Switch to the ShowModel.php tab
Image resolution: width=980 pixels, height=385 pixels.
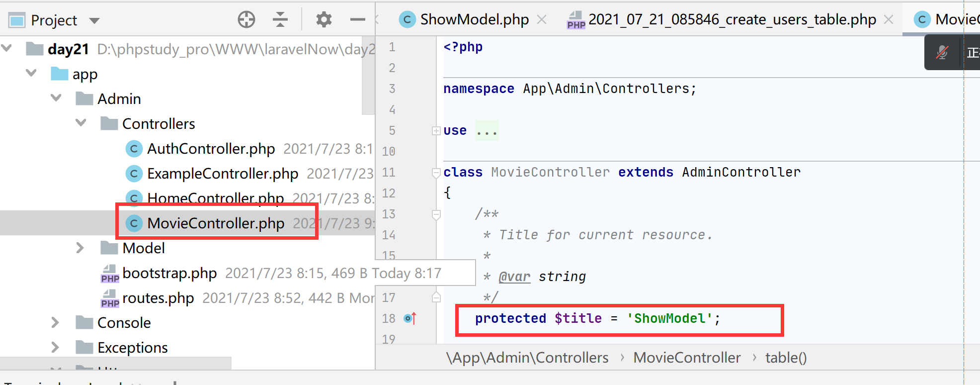[464, 19]
